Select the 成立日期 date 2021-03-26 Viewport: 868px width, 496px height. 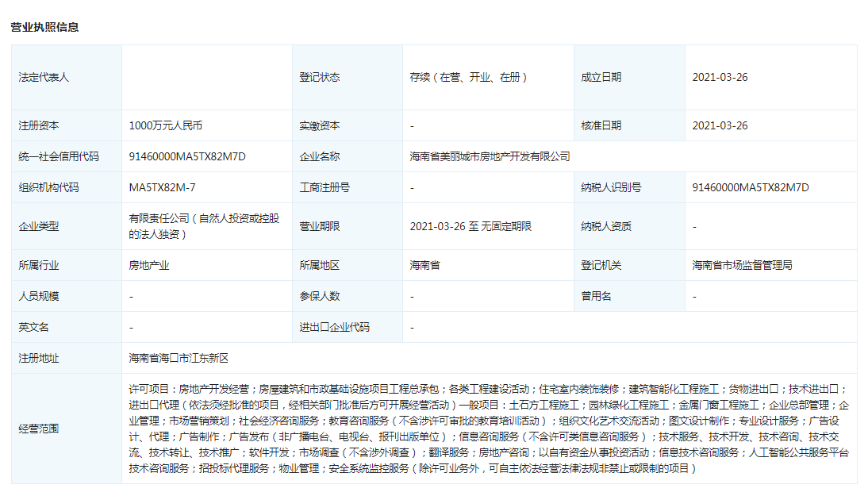coord(716,78)
